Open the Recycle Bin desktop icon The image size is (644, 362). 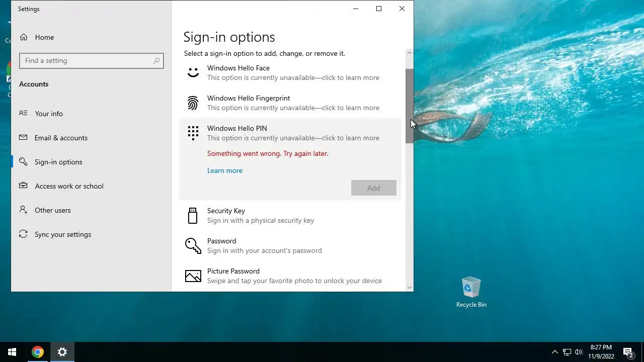point(471,292)
